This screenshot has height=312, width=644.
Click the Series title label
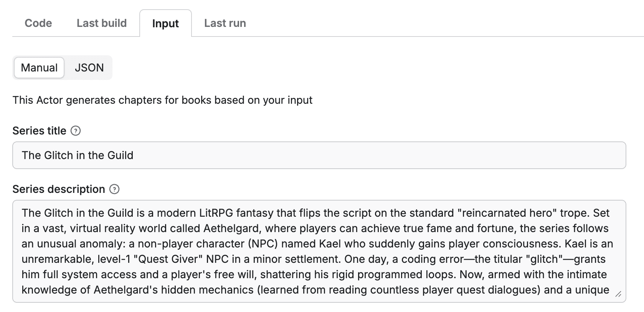pyautogui.click(x=39, y=131)
